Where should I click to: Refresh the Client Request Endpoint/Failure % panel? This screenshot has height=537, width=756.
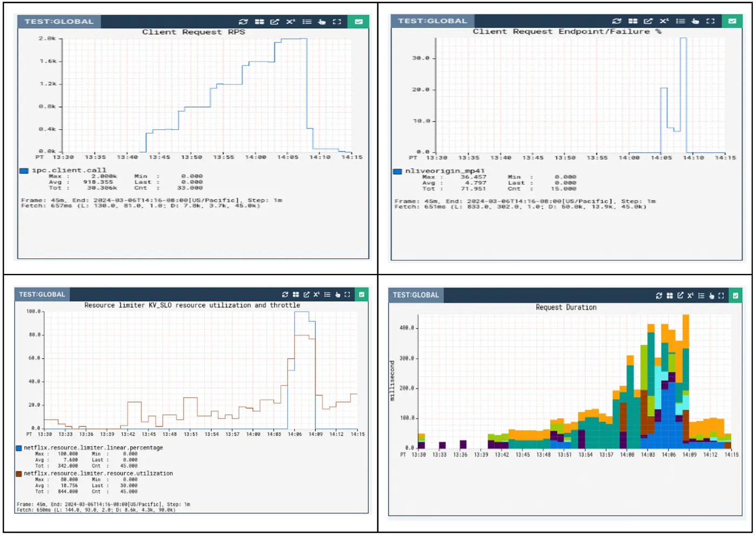[617, 21]
